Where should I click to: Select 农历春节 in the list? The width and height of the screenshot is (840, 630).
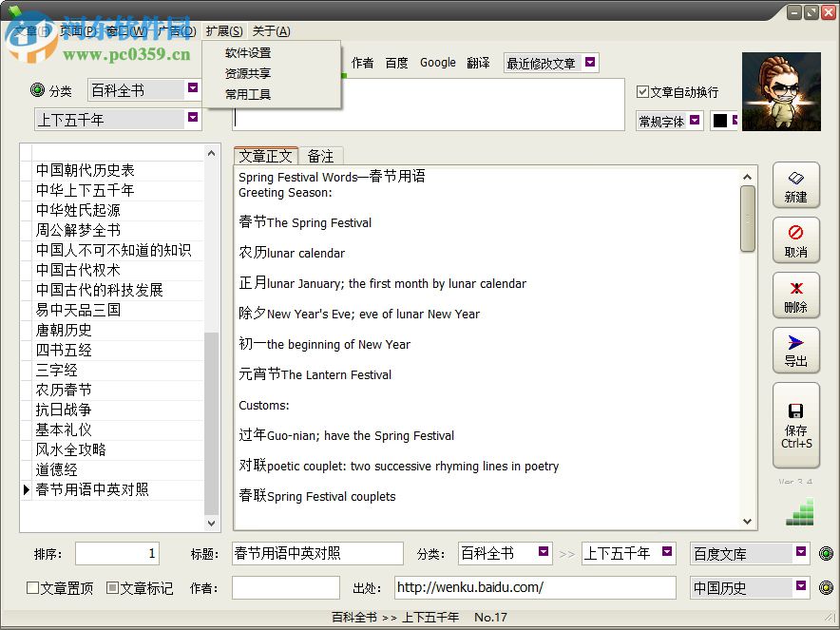[118, 390]
